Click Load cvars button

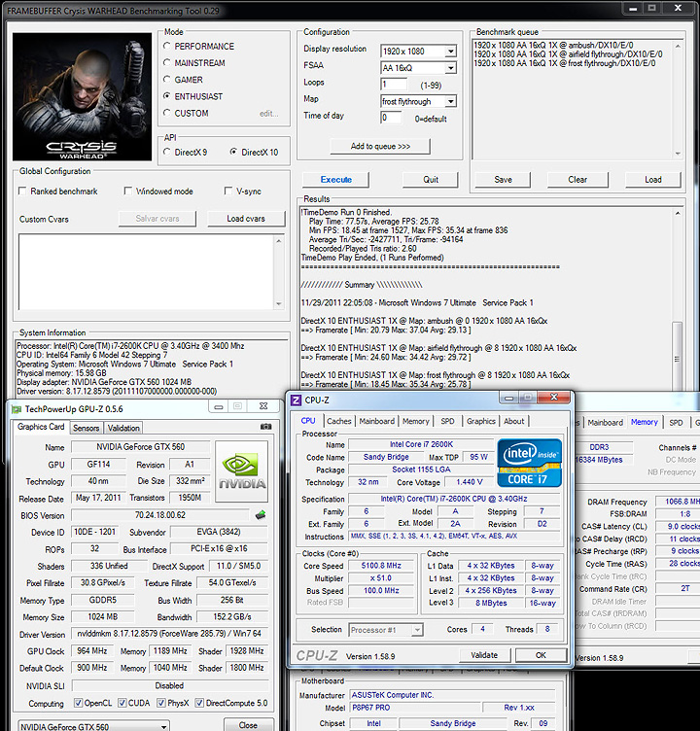[246, 219]
